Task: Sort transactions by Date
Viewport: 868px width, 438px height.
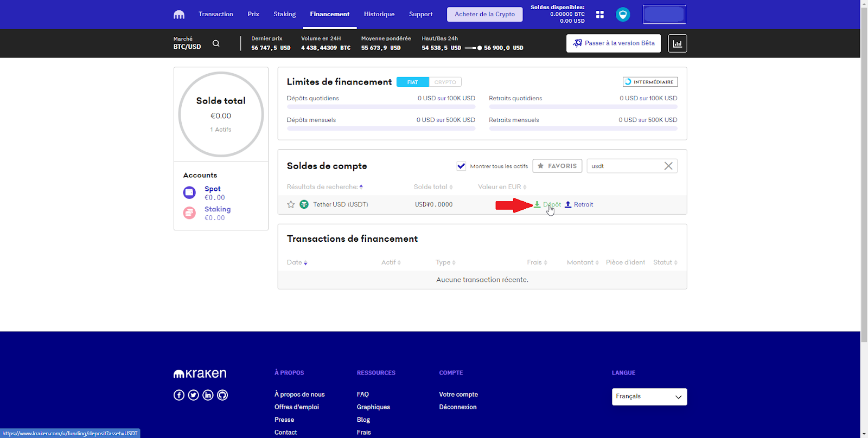Action: (x=297, y=262)
